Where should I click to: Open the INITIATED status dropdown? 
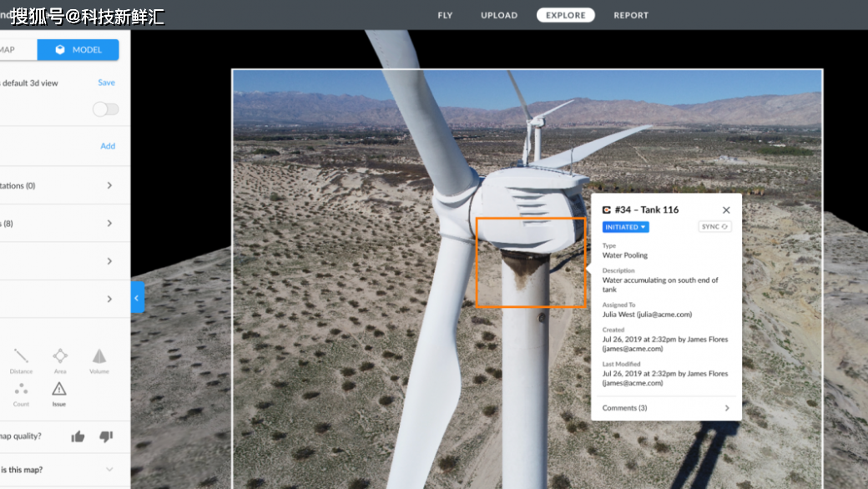625,227
